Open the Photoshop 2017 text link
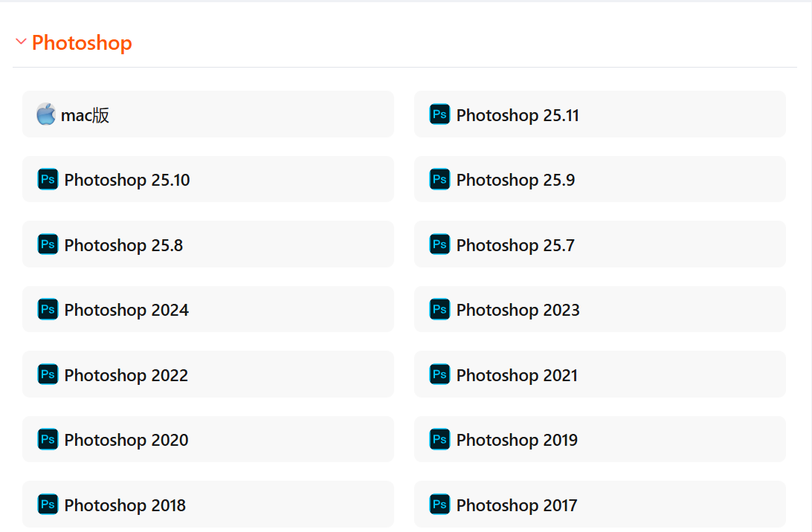 (517, 505)
